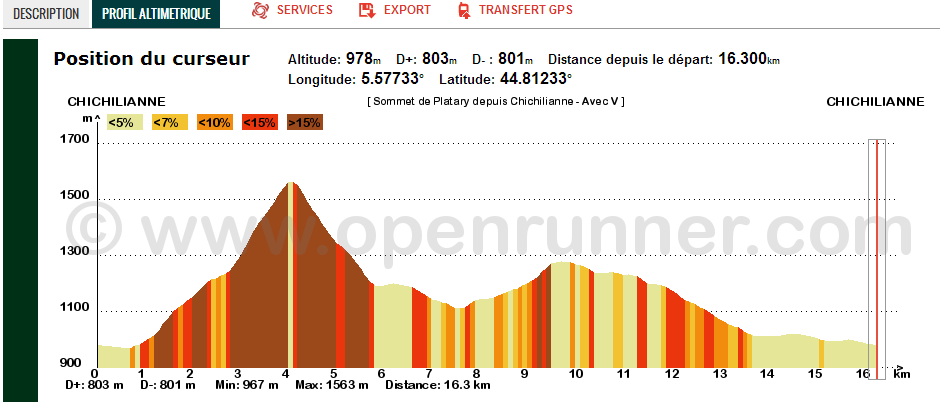Choose the >15% brown legend swatch
This screenshot has height=402, width=940.
pos(305,122)
